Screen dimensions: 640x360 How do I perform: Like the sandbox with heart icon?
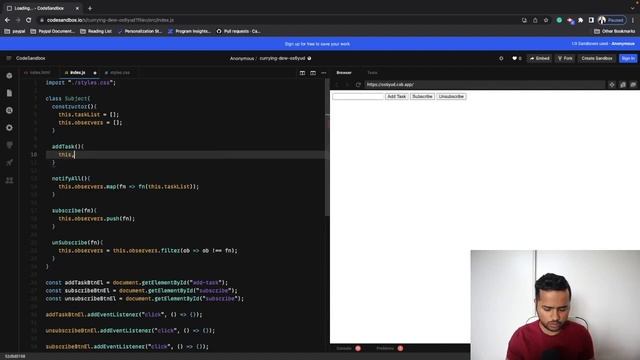coord(516,58)
